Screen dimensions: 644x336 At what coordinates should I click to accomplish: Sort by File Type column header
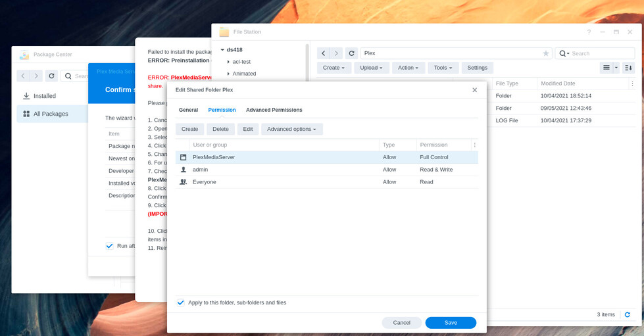click(514, 84)
